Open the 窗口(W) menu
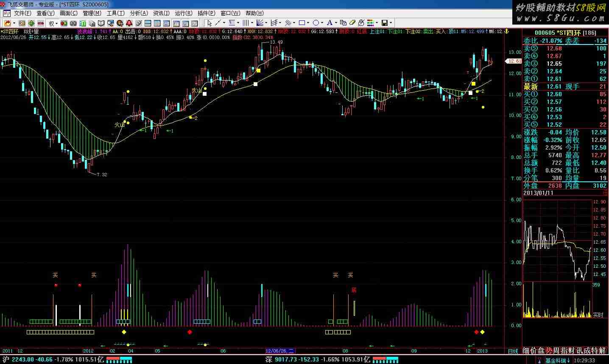Viewport: 609px width, 364px height. pyautogui.click(x=230, y=14)
